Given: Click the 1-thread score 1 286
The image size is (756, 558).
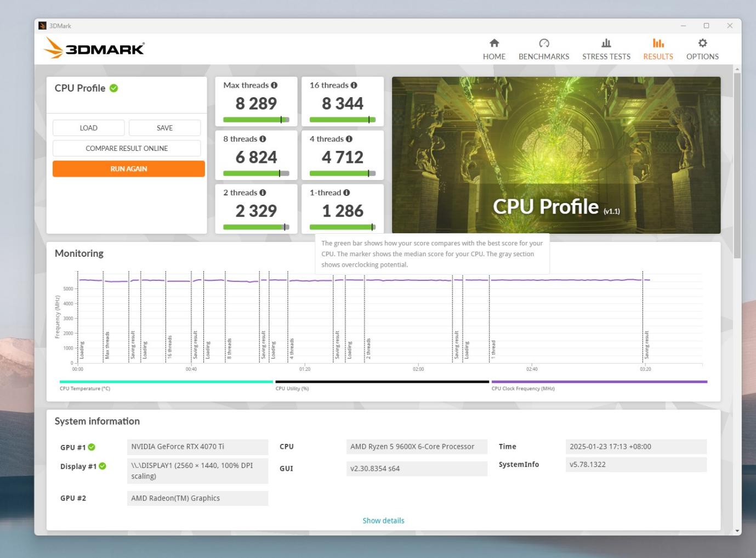Looking at the screenshot, I should pos(343,211).
